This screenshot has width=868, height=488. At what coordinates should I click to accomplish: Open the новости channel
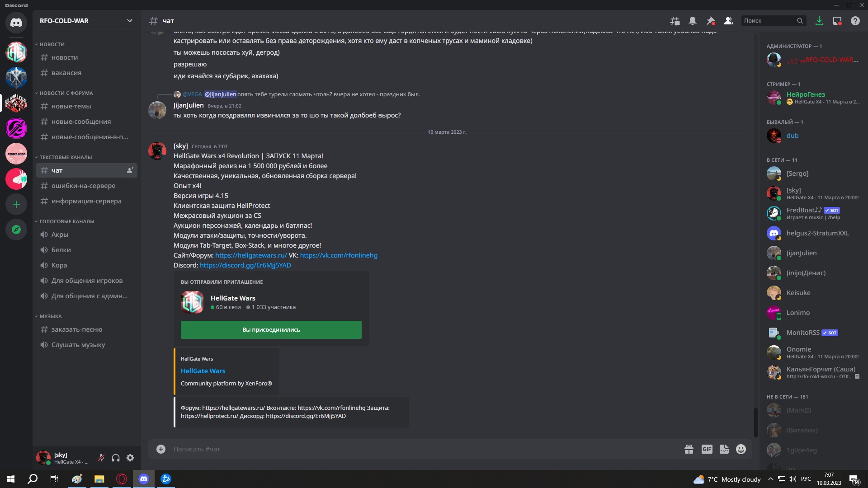86,57
